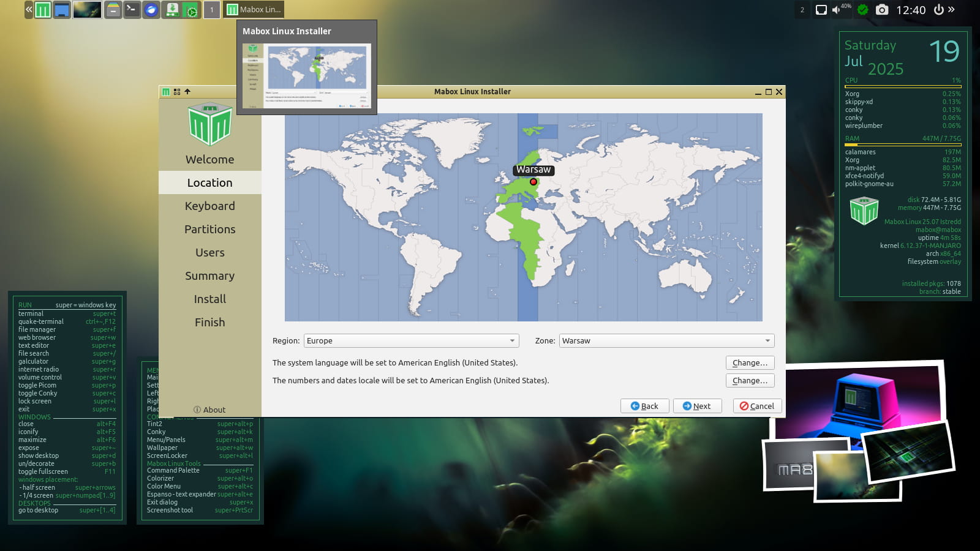Click the Next button
The image size is (980, 551).
(x=697, y=406)
